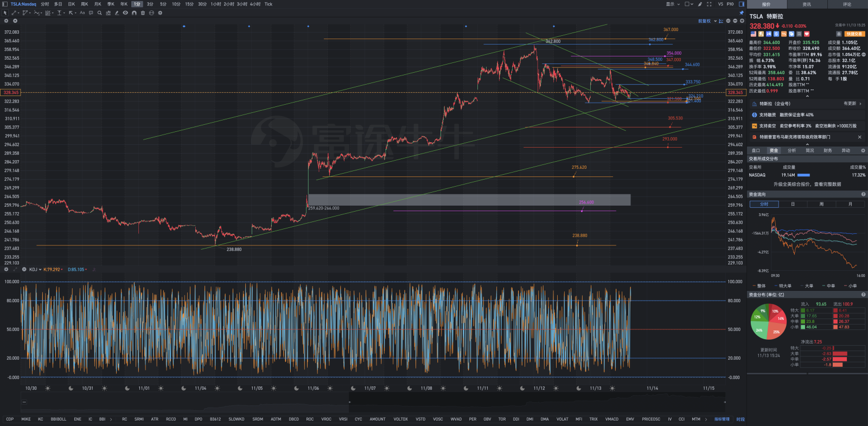
Task: Open the arrow marker tool dropdown
Action: pos(75,13)
